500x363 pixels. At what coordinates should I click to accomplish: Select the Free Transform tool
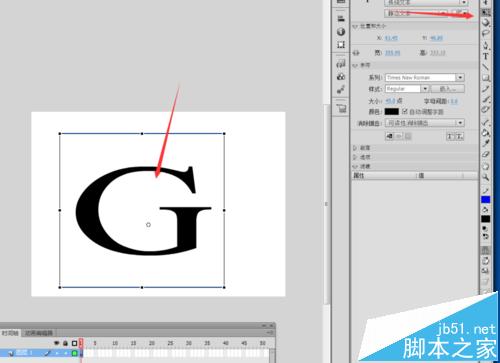tap(486, 12)
